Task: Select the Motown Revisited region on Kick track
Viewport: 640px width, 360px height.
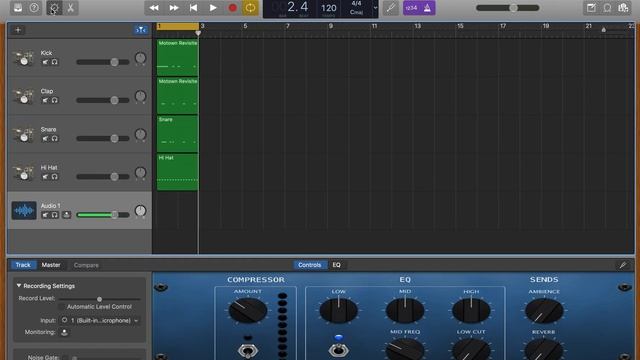Action: 178,58
